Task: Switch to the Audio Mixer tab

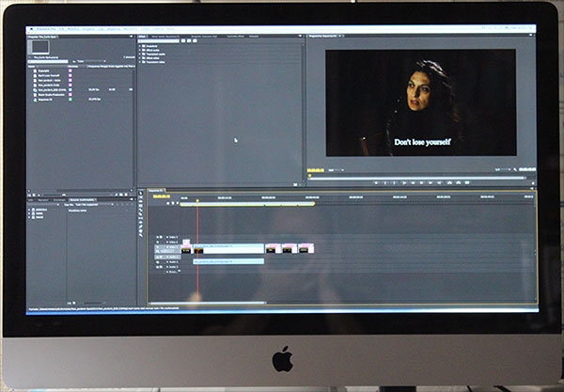Action: (164, 37)
